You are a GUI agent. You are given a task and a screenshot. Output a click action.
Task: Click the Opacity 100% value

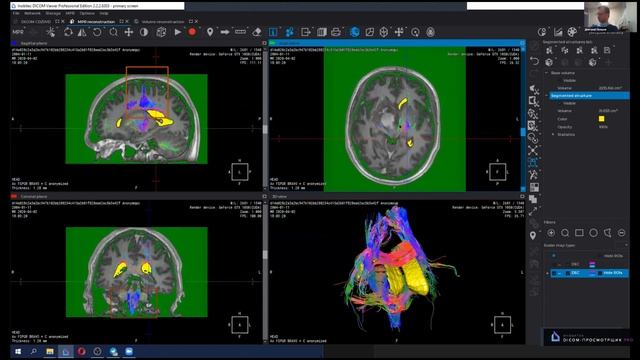coord(603,127)
